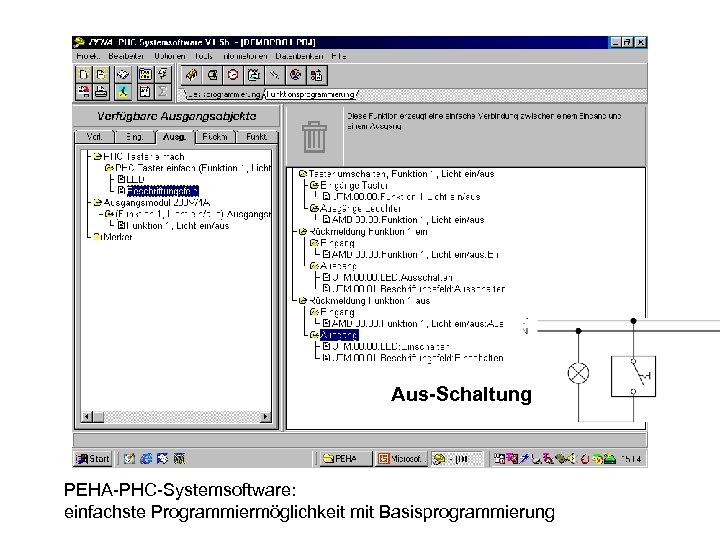The height and width of the screenshot is (540, 720).
Task: Select the LED item in left tree
Action: (135, 179)
